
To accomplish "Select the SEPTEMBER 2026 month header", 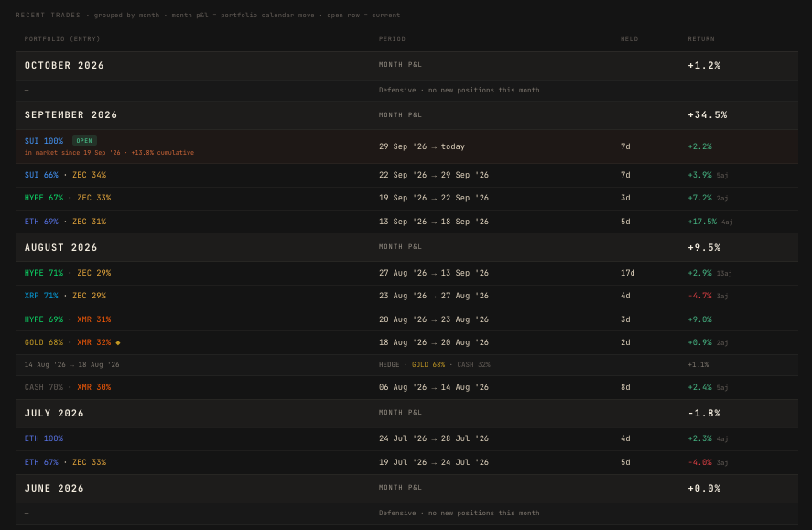I will 406,115.
